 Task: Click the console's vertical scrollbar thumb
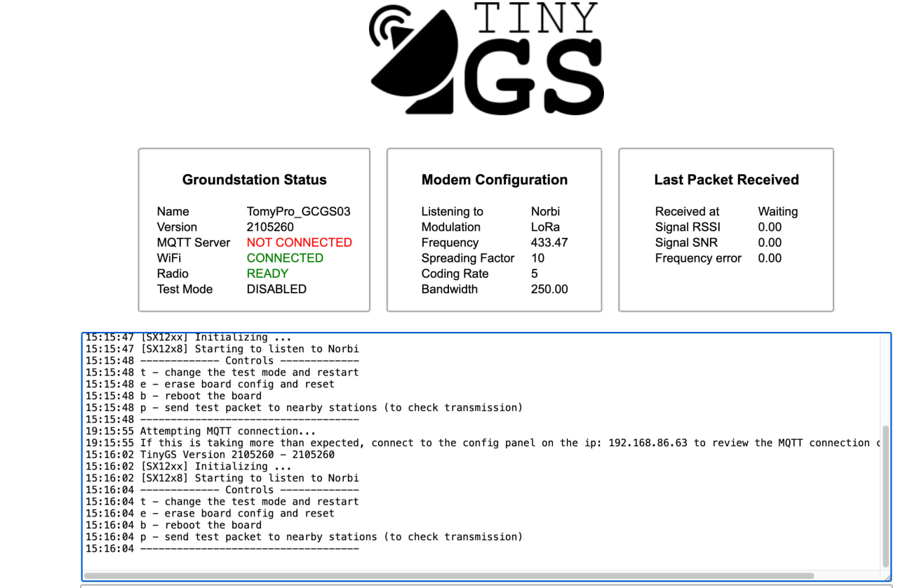click(885, 495)
